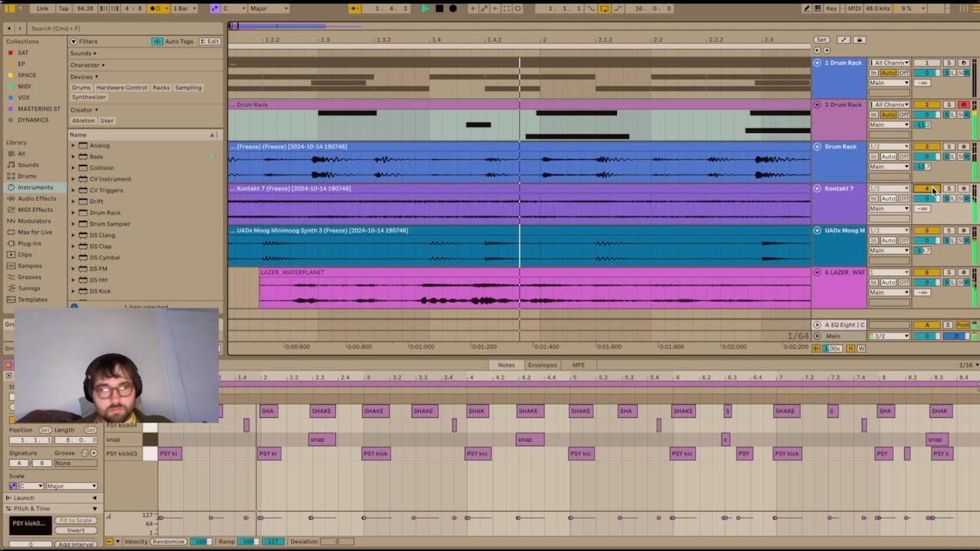Select Audio Effects in the Library
Viewport: 980px width, 551px height.
coord(36,198)
